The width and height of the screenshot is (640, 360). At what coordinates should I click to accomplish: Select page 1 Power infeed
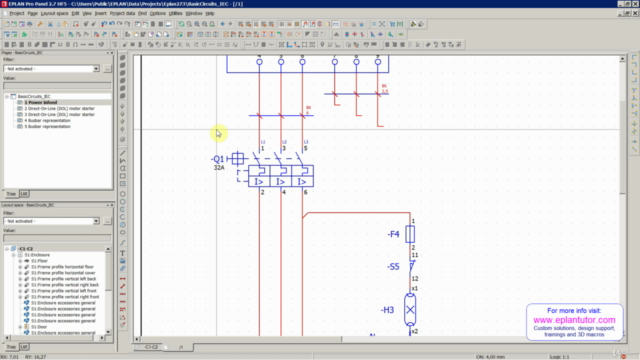(x=40, y=102)
